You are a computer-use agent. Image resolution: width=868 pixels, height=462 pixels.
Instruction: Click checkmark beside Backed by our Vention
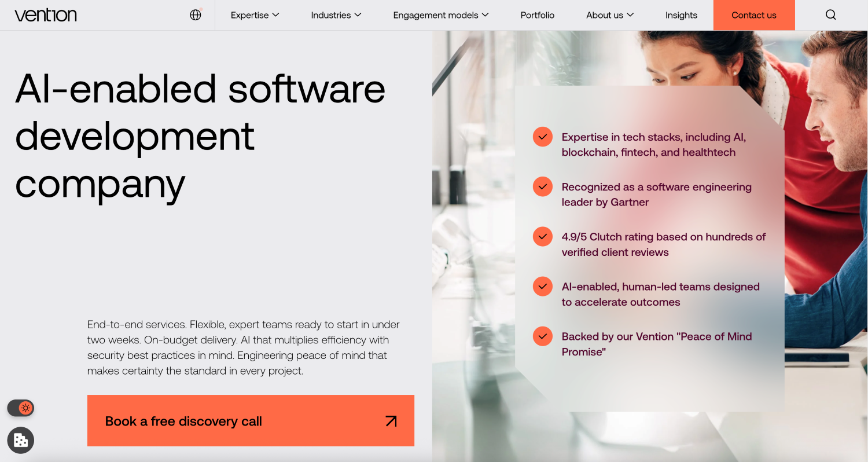tap(543, 336)
